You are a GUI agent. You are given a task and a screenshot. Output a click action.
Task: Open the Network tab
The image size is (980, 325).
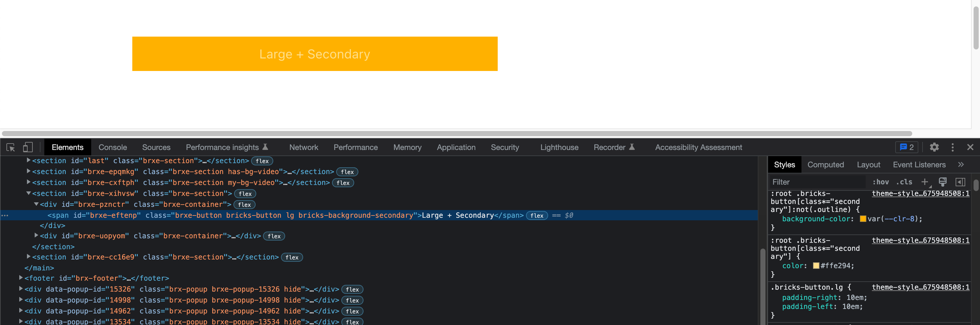[303, 147]
